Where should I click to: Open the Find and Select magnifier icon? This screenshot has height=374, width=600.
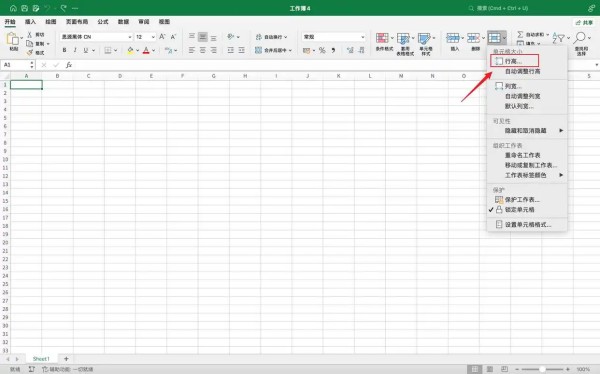click(x=580, y=38)
